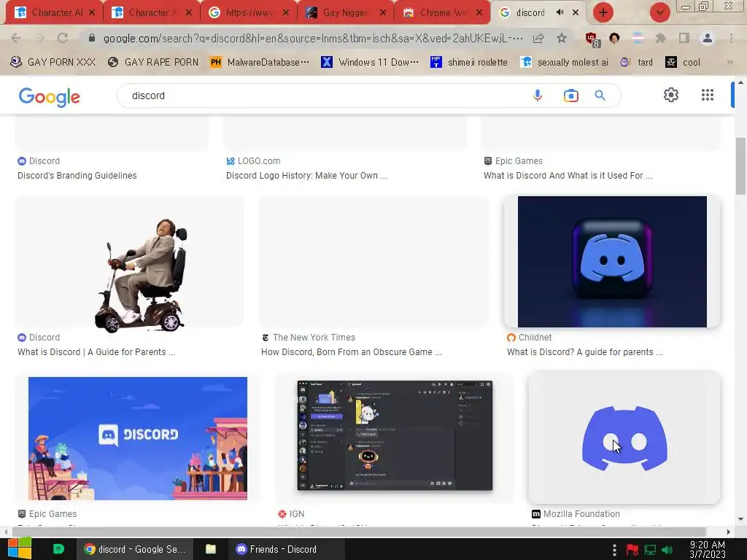Click the IGN source label
The height and width of the screenshot is (560, 747).
coord(296,514)
